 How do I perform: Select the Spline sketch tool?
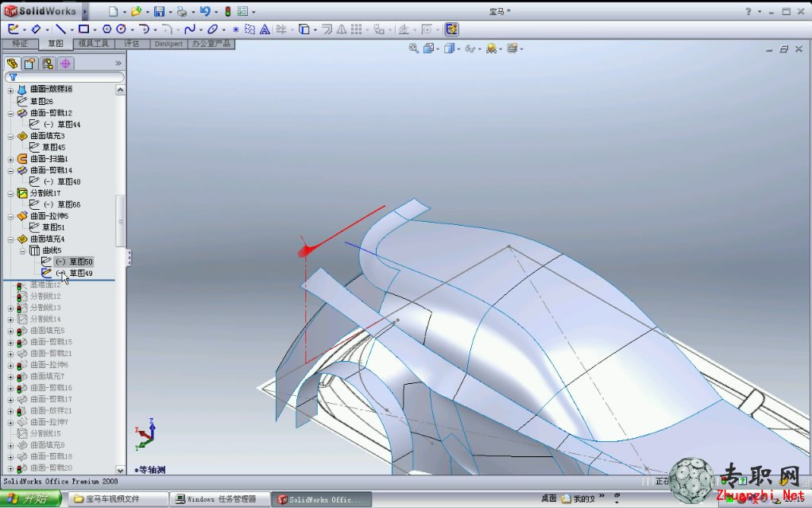(x=190, y=29)
